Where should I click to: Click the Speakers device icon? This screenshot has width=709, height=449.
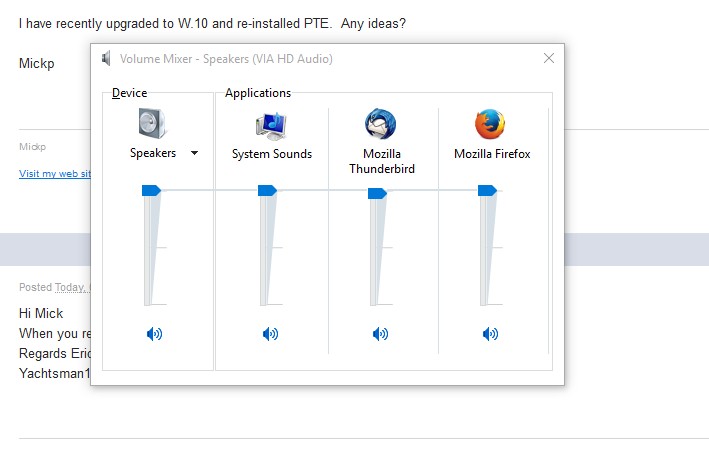click(x=152, y=124)
